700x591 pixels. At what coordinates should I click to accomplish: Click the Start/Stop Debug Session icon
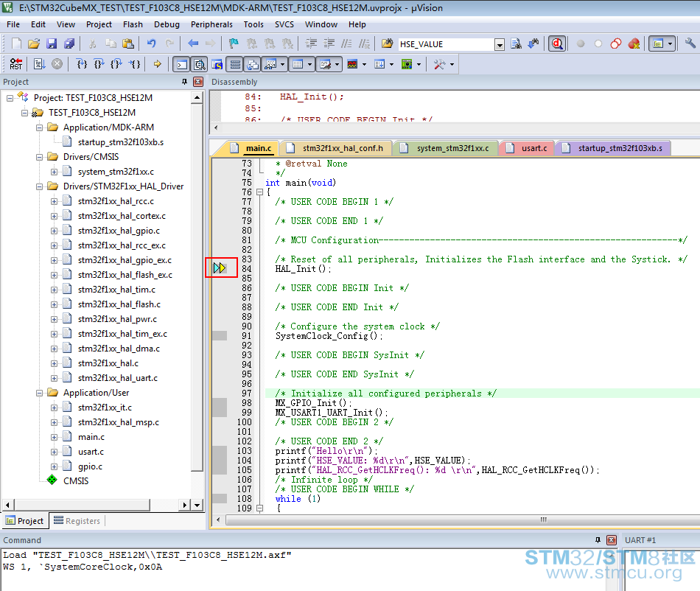pos(557,43)
